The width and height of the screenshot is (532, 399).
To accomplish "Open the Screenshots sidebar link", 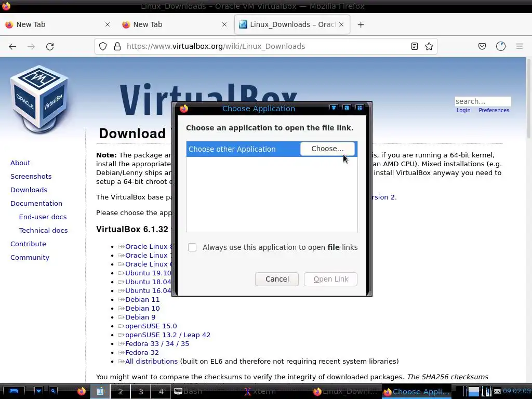I will coord(31,177).
